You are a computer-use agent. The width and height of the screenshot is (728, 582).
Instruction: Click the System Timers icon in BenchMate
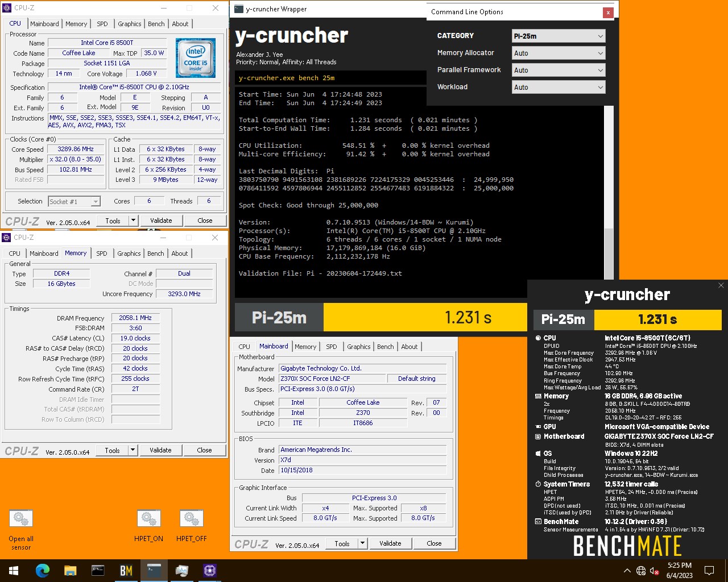tap(538, 484)
